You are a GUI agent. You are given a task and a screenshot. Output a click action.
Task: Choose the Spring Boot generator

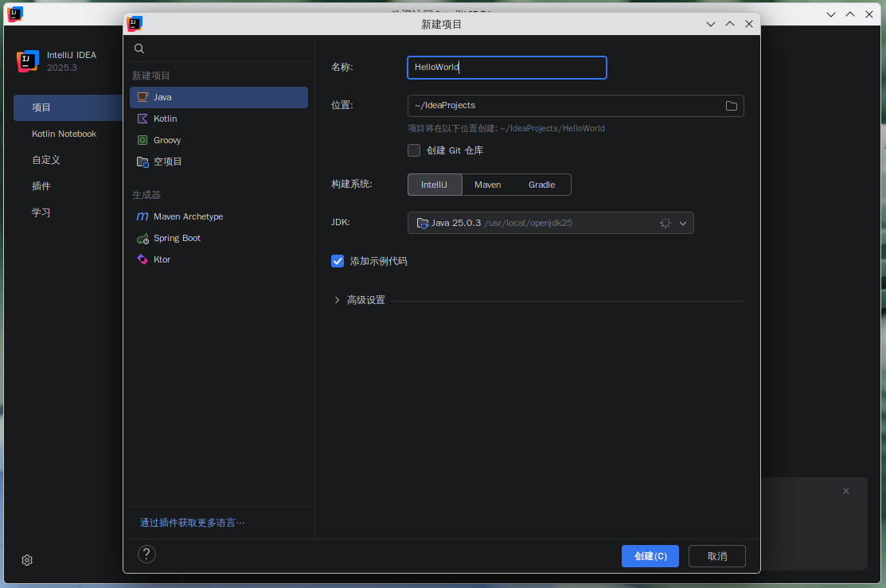tap(219, 238)
